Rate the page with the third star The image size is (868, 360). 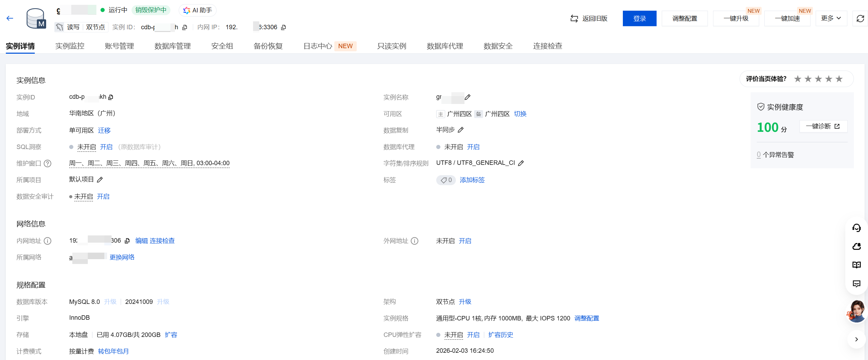(x=818, y=79)
